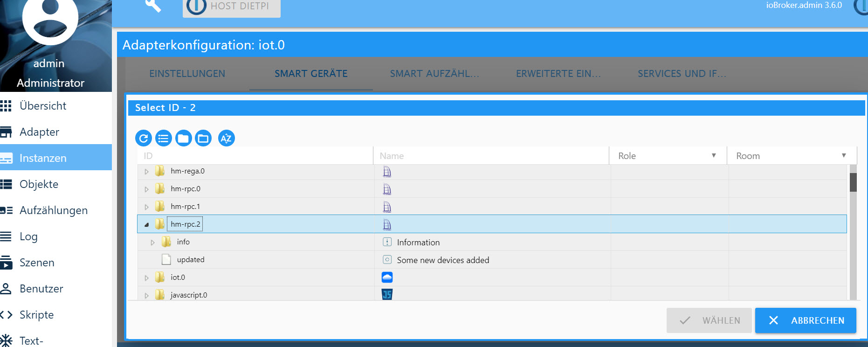868x347 pixels.
Task: Click the Skripte code icon
Action: (x=6, y=315)
